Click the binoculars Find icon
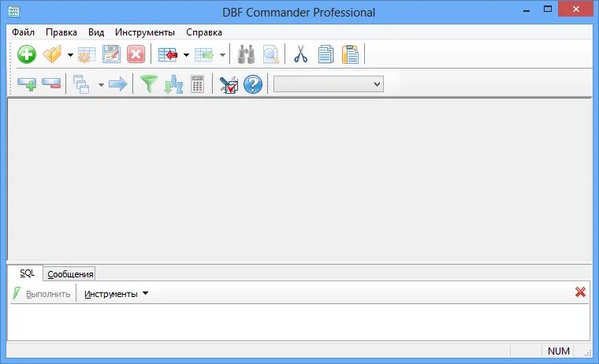 coord(247,54)
